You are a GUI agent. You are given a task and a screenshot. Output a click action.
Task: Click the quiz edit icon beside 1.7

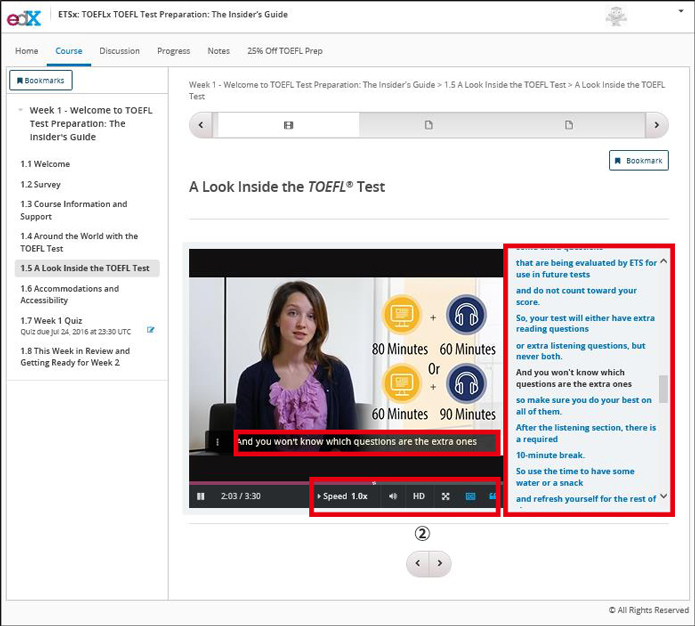click(151, 329)
